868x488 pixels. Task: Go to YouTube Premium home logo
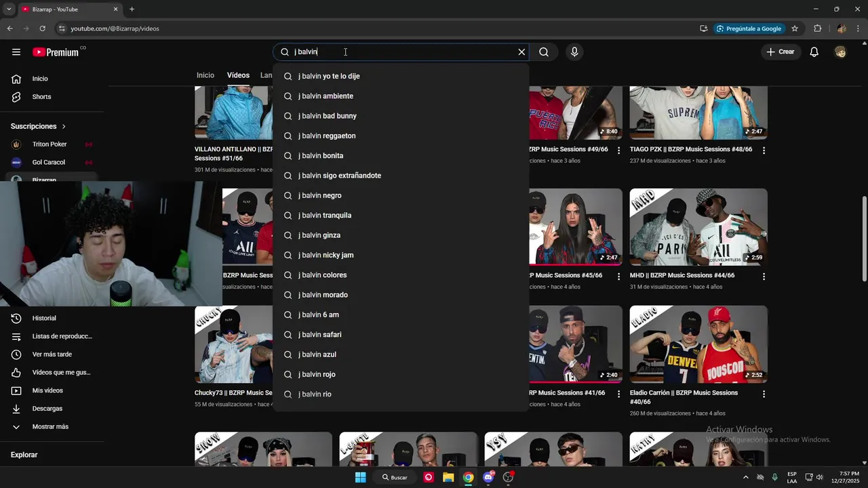click(57, 52)
